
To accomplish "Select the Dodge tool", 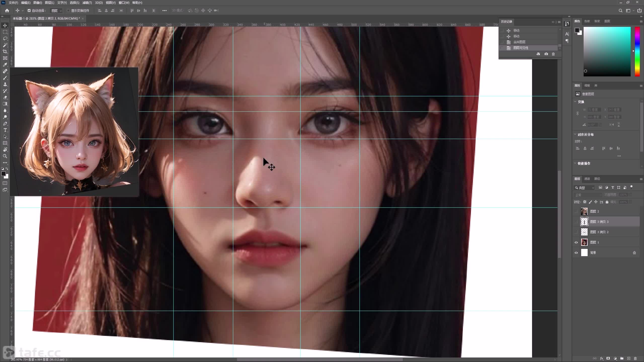I will pyautogui.click(x=5, y=117).
